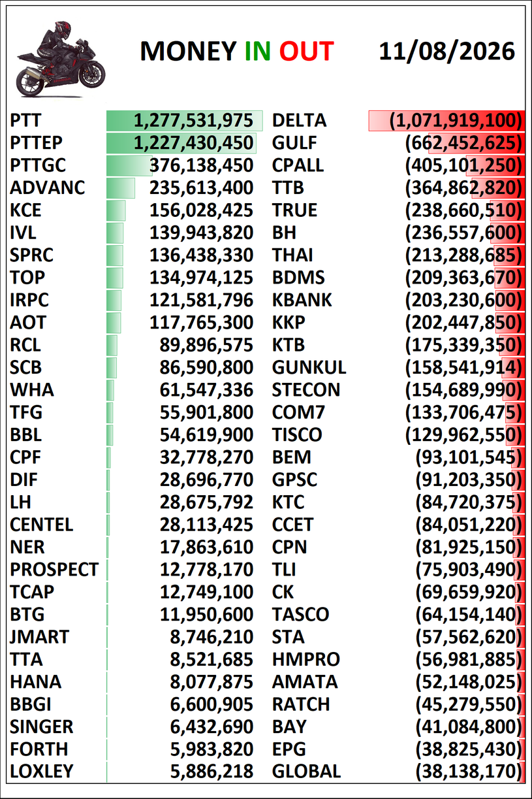
Task: Click the AOT inflow value 117,765,300
Action: click(202, 323)
